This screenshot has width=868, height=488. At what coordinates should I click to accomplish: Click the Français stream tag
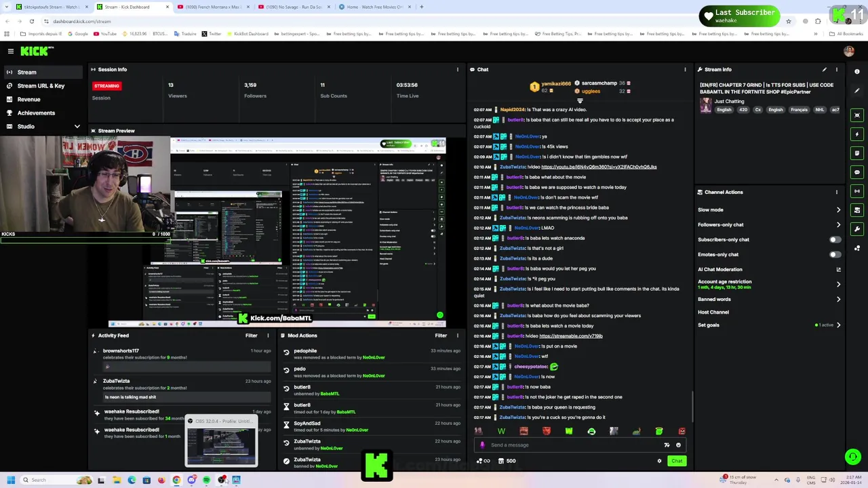799,110
